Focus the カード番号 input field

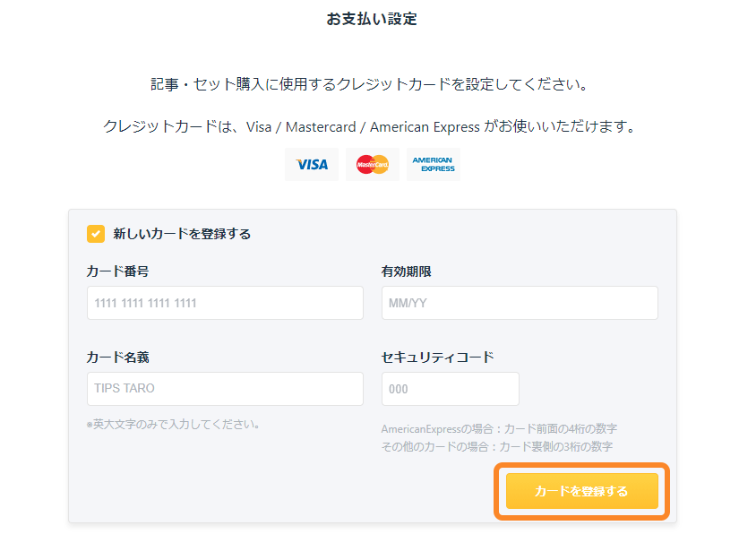coord(225,303)
